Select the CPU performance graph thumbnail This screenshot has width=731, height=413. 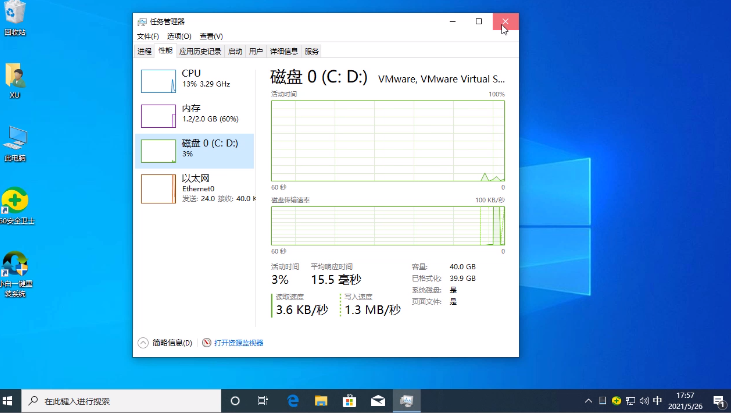coord(157,80)
